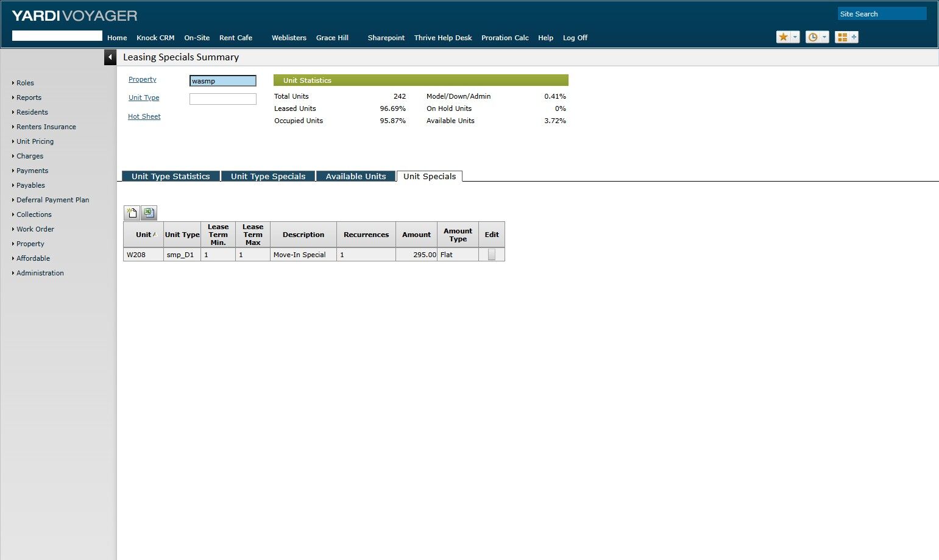Open the Hot Sheet link
This screenshot has width=939, height=560.
point(144,116)
